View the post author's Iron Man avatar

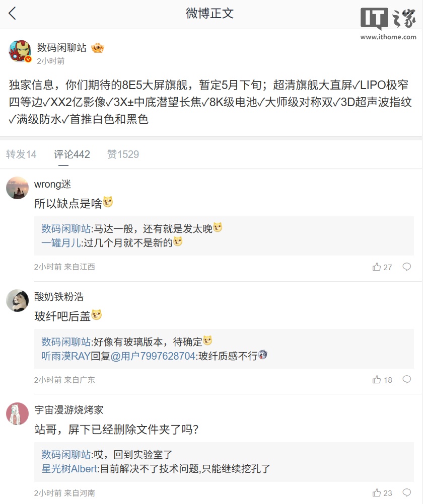tap(20, 51)
